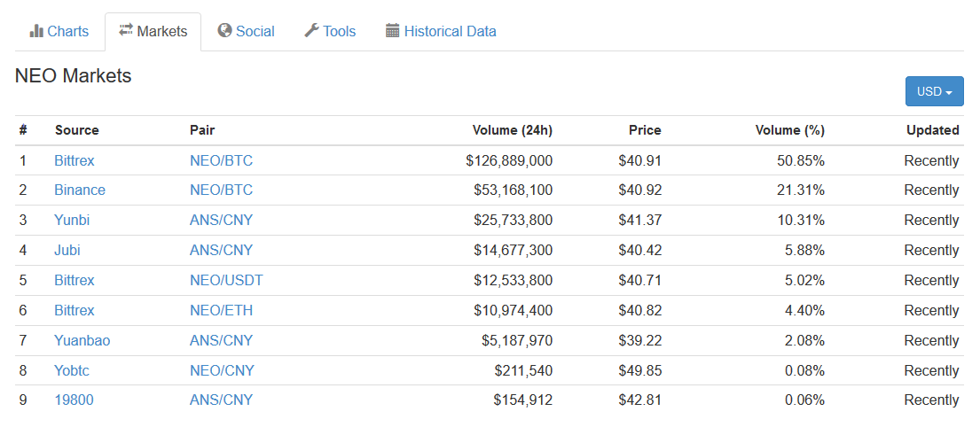Sort by Volume (24h) column header
Screen dimensions: 980x427
tap(512, 130)
